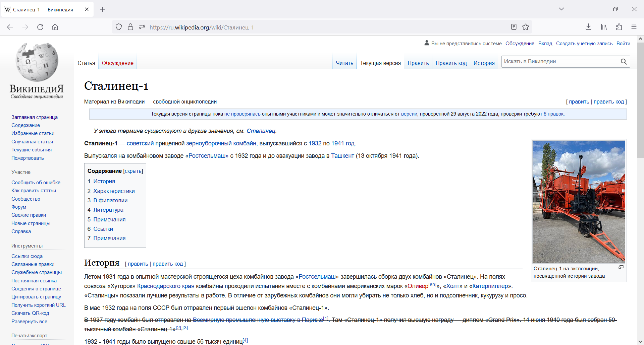644x345 pixels.
Task: Bookmark this page with the star icon
Action: point(526,27)
